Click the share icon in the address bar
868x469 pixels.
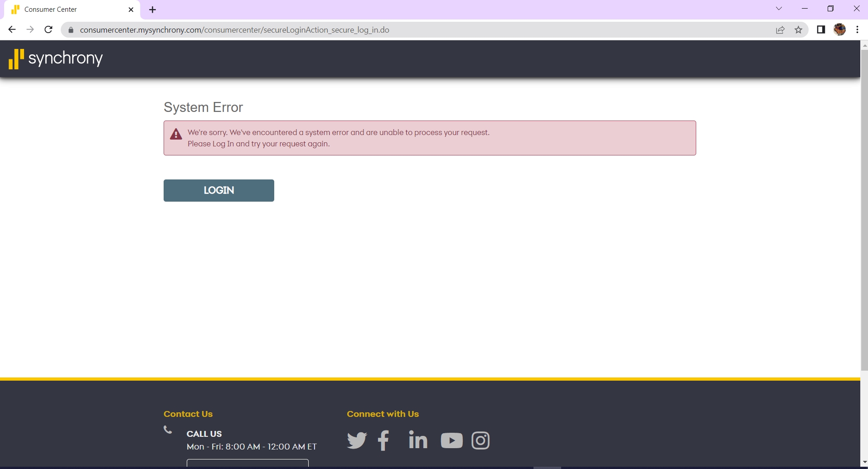[x=780, y=29]
